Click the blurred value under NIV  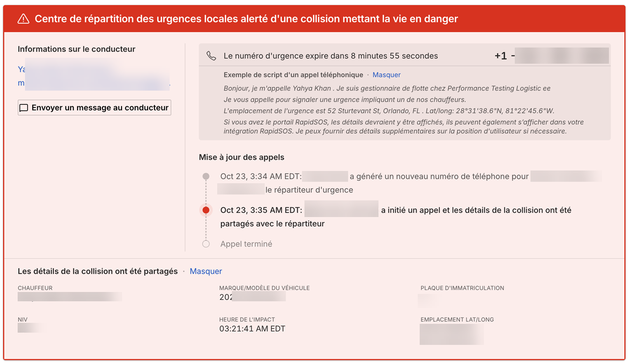pyautogui.click(x=30, y=328)
